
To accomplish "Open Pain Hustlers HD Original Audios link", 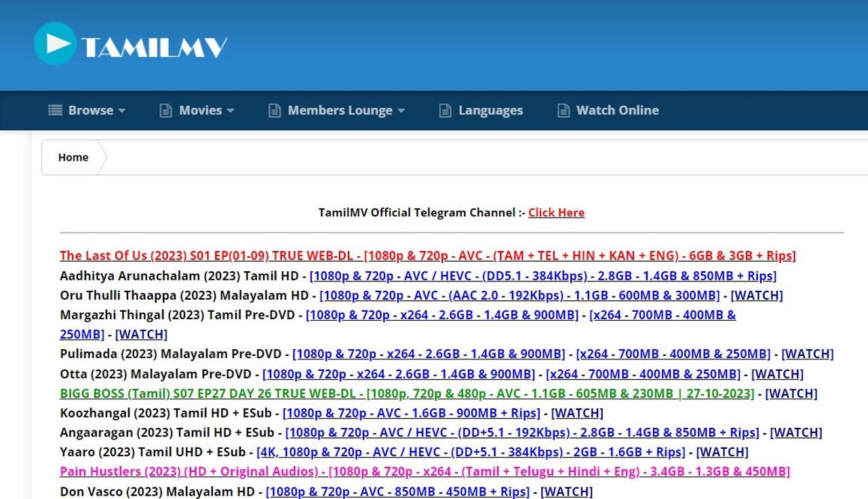I will click(425, 471).
